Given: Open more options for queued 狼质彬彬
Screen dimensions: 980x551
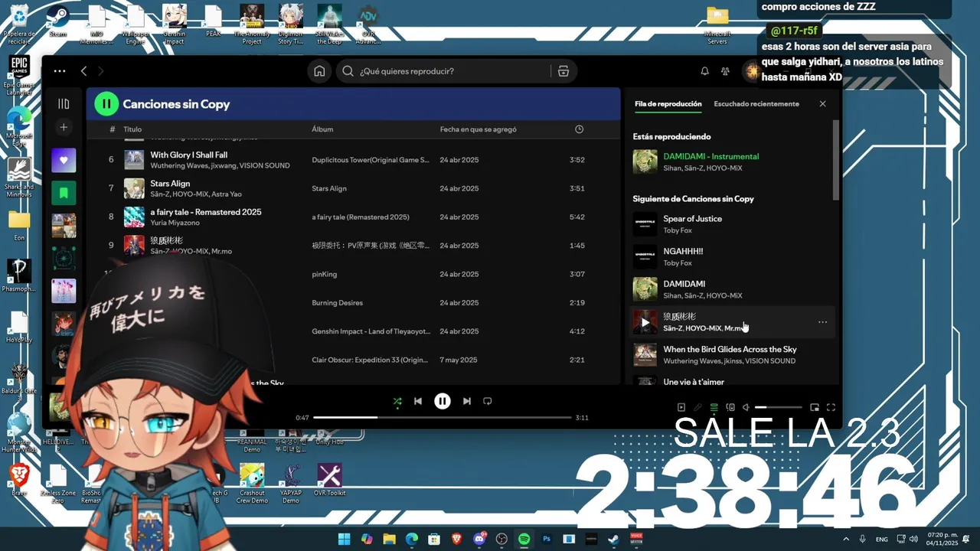Looking at the screenshot, I should tap(822, 322).
